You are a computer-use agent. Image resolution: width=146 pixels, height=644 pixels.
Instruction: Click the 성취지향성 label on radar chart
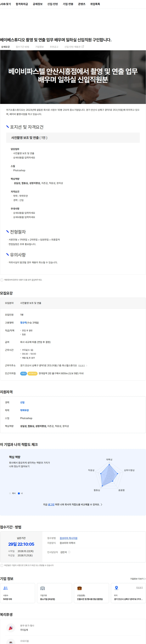coord(129,470)
